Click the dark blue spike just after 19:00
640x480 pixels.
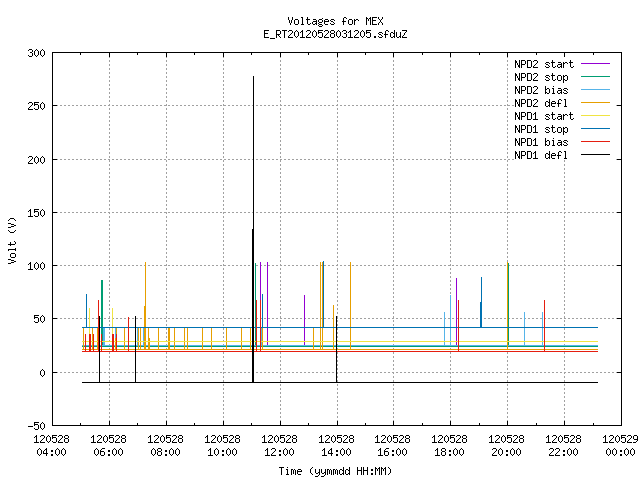click(481, 302)
